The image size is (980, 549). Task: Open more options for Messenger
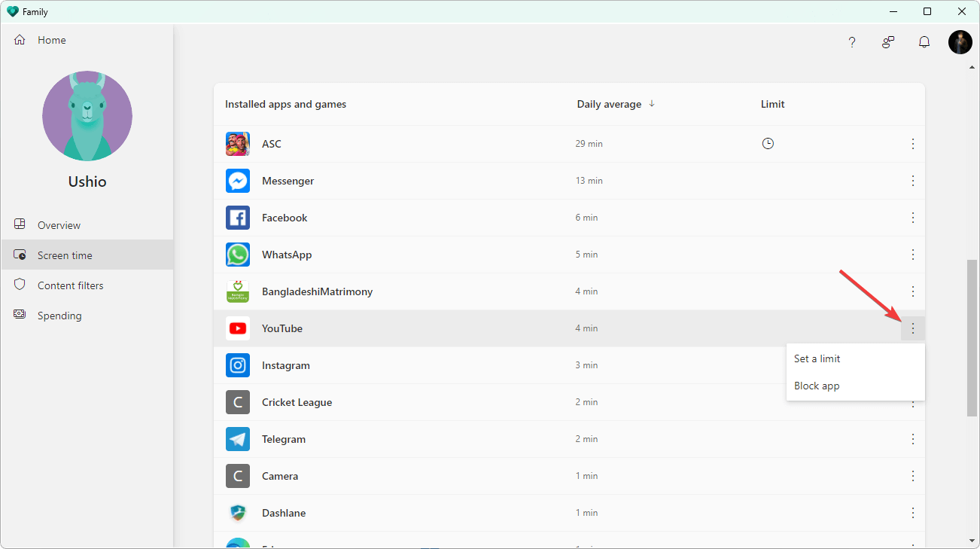tap(913, 181)
